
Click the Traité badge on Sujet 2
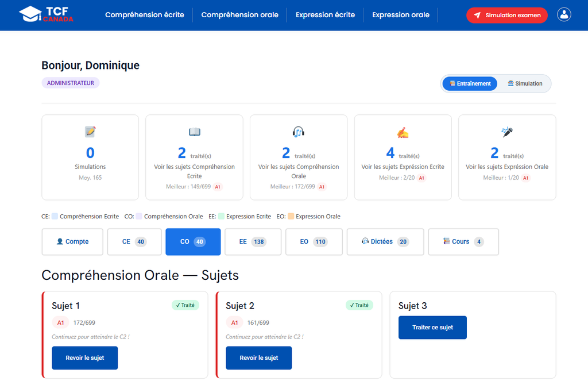click(x=359, y=305)
